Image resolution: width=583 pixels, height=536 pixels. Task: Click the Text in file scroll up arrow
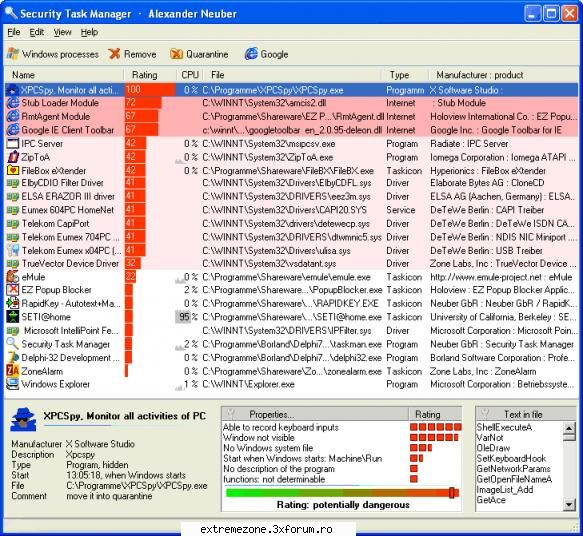[x=569, y=428]
